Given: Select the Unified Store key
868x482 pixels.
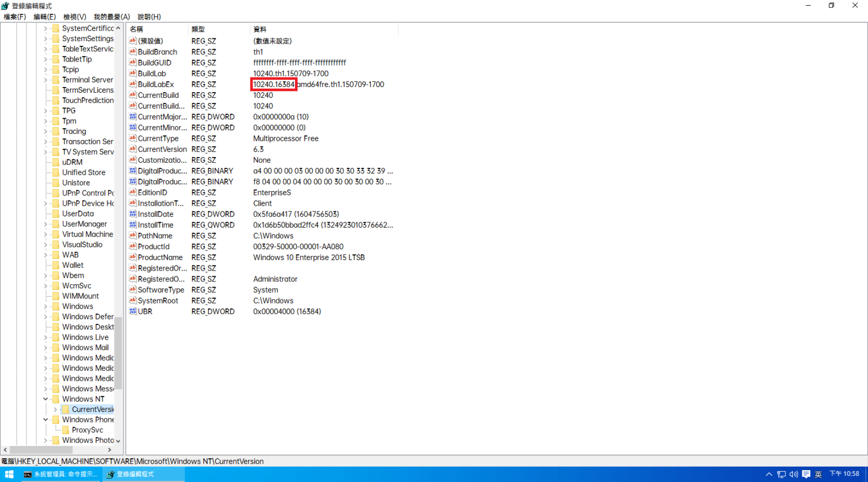Looking at the screenshot, I should tap(84, 172).
